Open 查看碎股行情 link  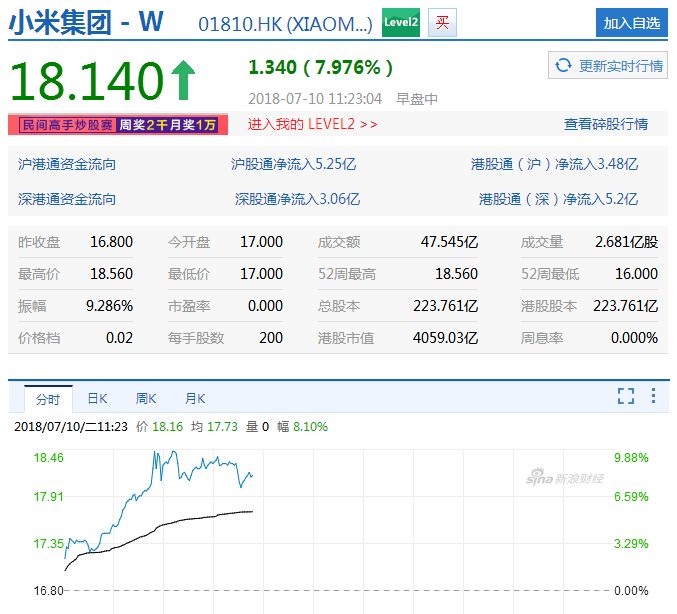coord(606,124)
